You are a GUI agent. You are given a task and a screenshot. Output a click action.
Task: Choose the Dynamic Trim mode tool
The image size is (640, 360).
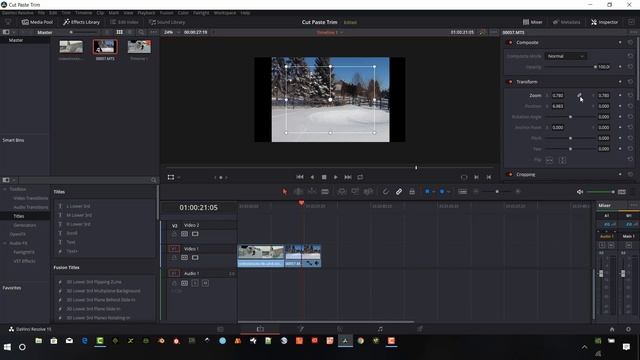coord(312,191)
